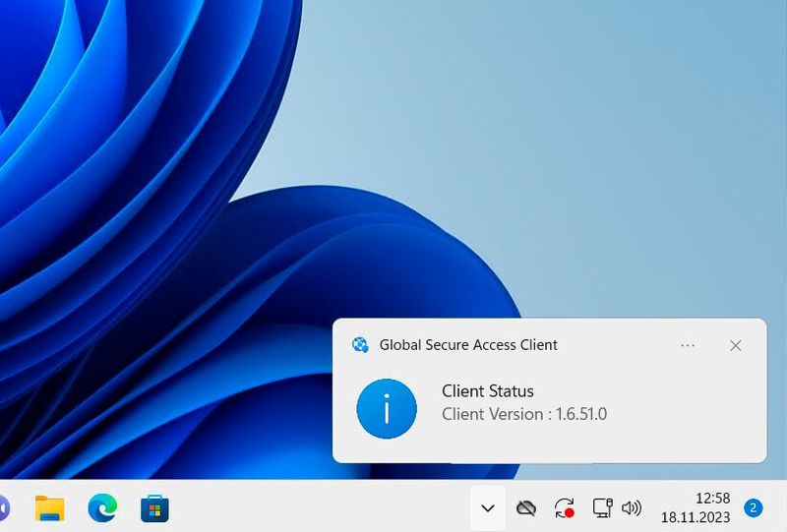Open the clock showing 12:58

[712, 498]
